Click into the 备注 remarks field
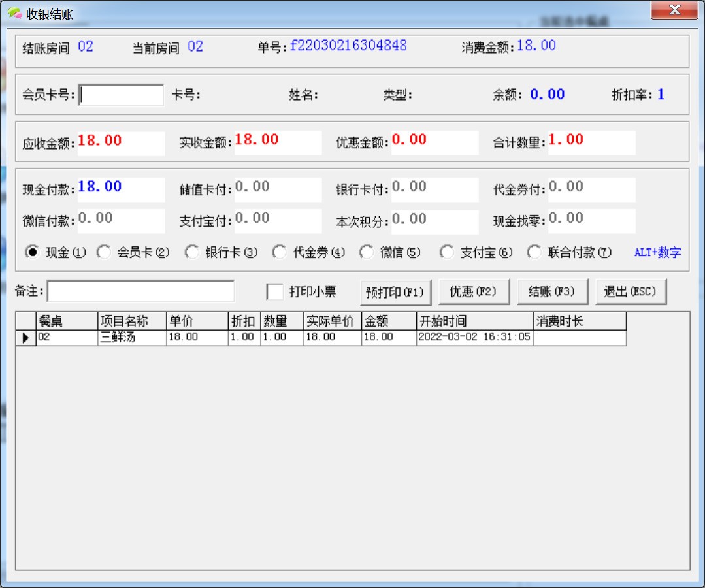Viewport: 705px width, 588px height. [140, 291]
